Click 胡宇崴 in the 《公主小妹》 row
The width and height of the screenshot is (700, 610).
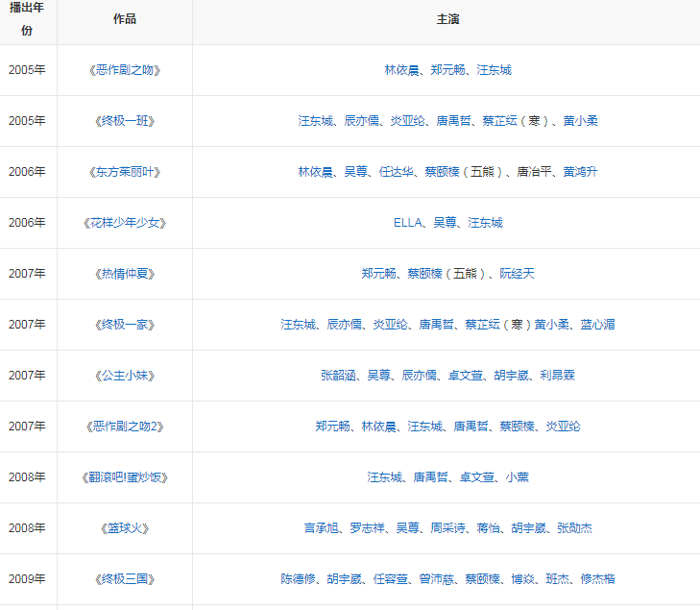[x=511, y=376]
